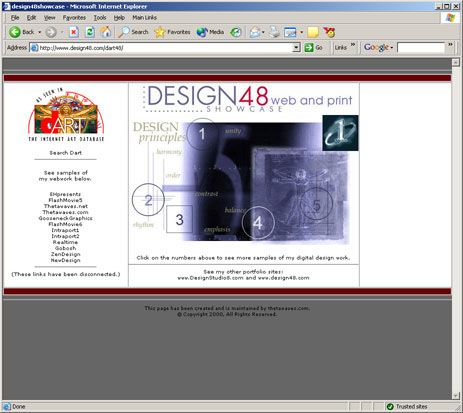Click the page icon beside the URL
This screenshot has width=463, height=413.
[34, 48]
